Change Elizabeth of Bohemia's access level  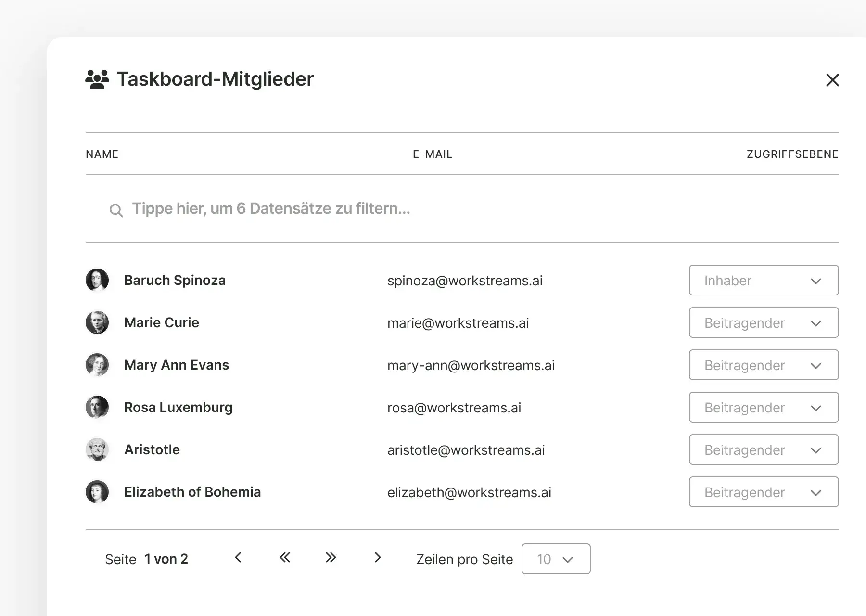764,492
